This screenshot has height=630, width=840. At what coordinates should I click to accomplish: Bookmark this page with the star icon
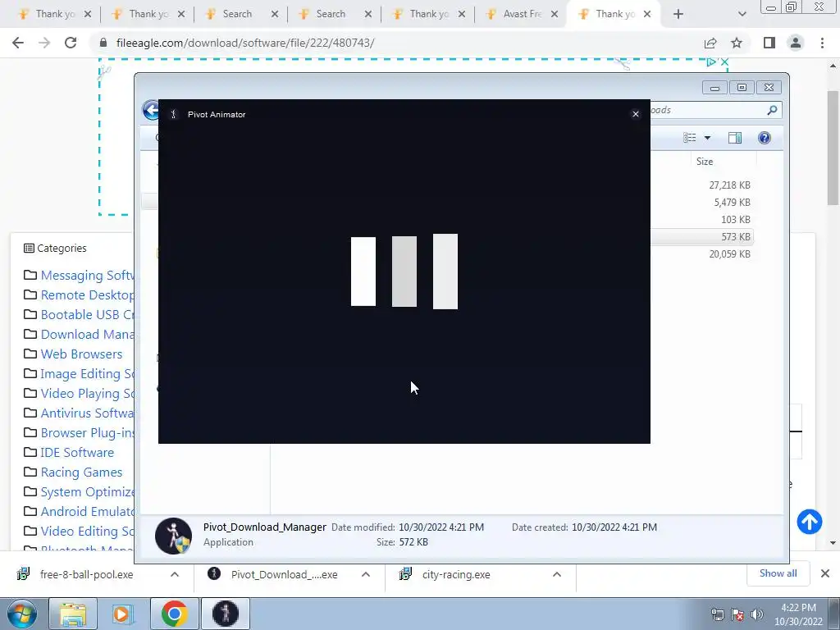point(737,43)
